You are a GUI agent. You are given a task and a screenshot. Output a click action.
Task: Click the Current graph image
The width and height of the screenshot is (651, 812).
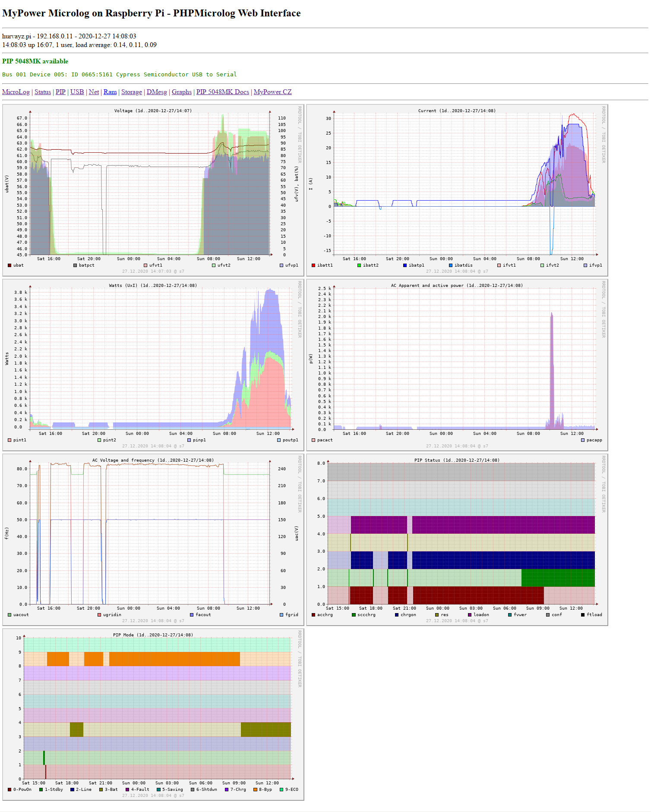click(x=457, y=190)
